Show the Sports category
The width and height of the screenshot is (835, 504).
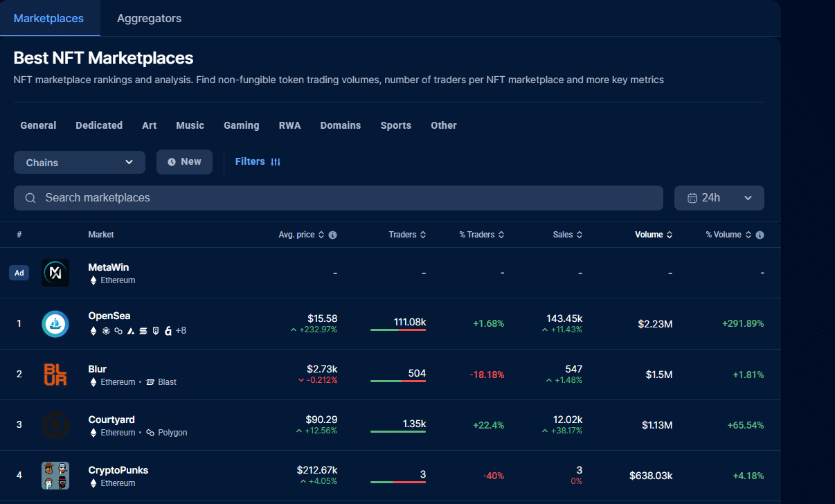pos(396,125)
